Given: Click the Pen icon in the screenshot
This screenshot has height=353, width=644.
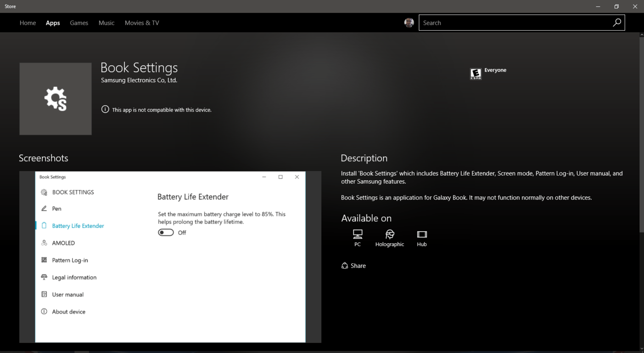Looking at the screenshot, I should (x=44, y=208).
